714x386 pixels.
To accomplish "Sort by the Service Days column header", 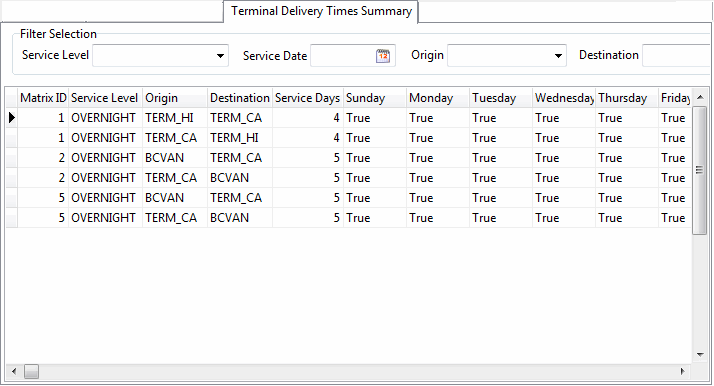I will (307, 98).
